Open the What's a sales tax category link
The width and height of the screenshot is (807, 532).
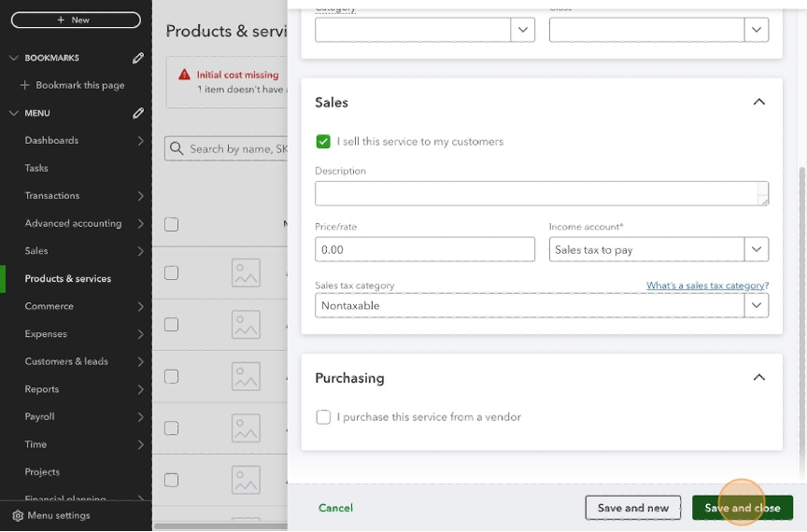pos(705,286)
